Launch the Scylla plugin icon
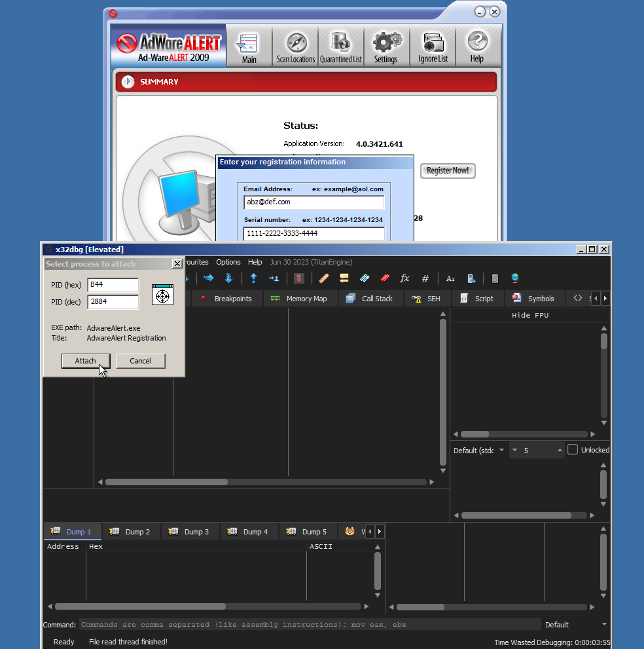The height and width of the screenshot is (649, 644). tap(298, 278)
